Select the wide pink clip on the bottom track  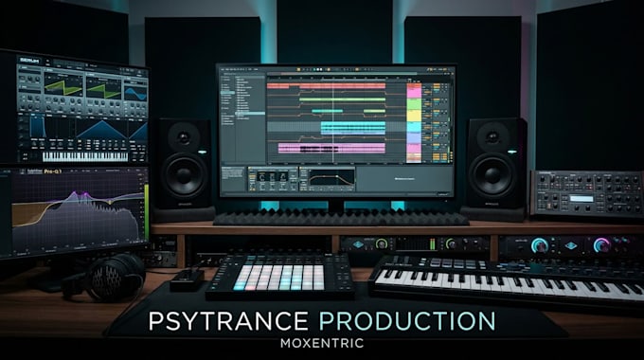pos(331,148)
